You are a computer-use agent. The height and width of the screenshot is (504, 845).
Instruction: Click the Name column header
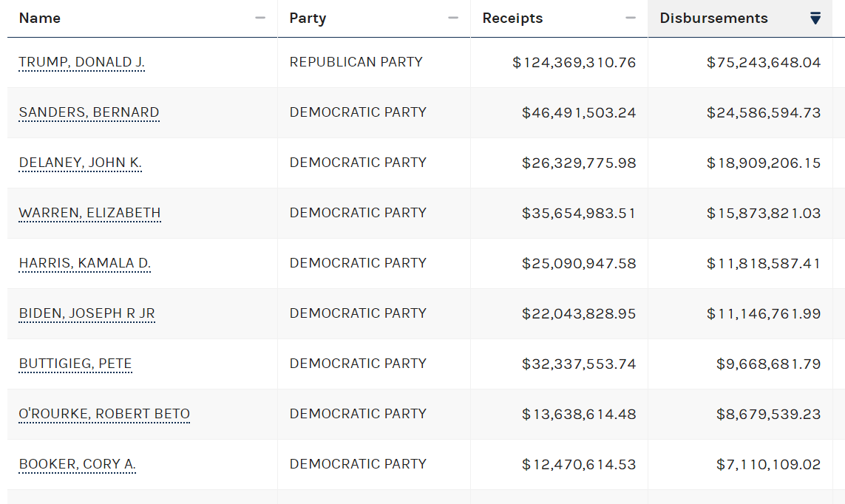40,18
